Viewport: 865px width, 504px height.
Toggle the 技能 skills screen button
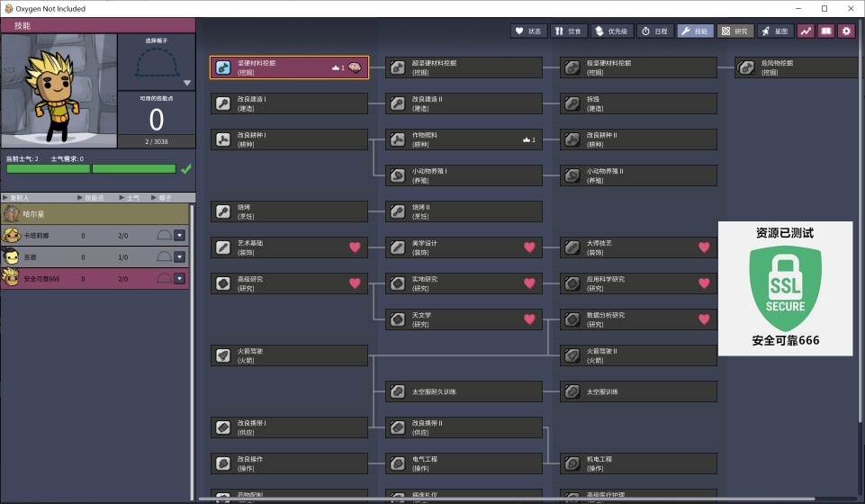click(x=695, y=31)
